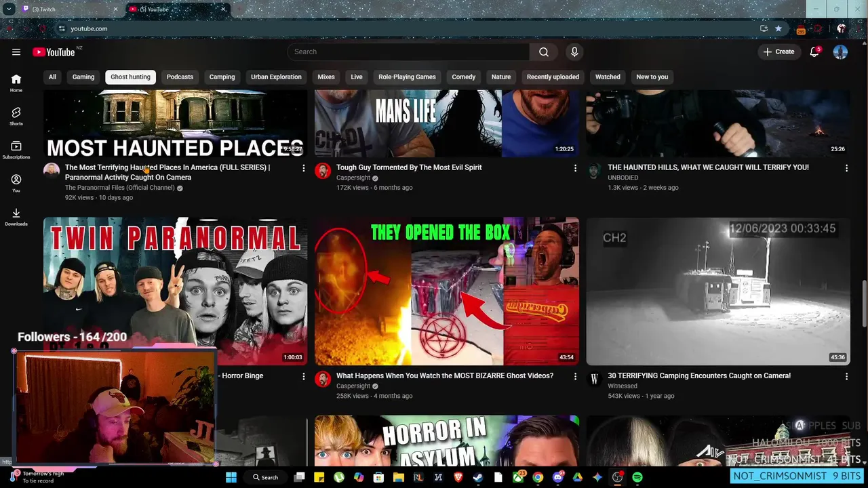Open THE HAUNTED HILLS video title
This screenshot has width=868, height=488.
point(708,167)
